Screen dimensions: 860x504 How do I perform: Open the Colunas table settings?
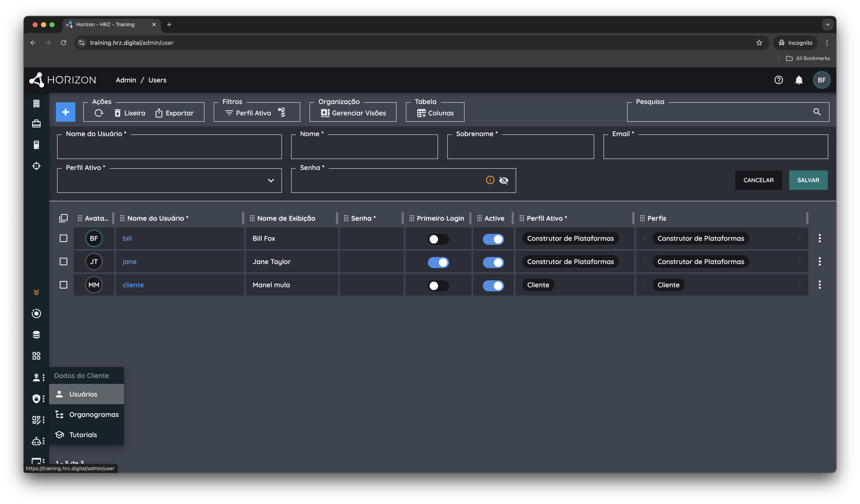pyautogui.click(x=436, y=113)
